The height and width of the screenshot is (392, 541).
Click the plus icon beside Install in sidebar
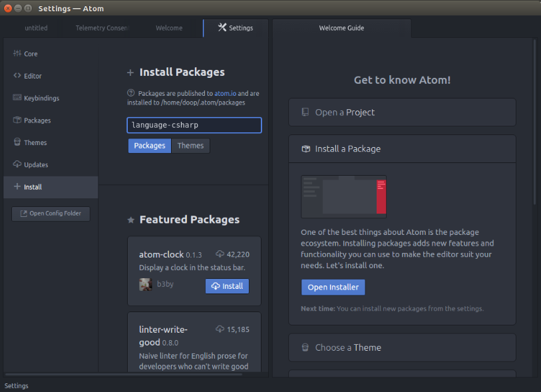[x=17, y=186]
